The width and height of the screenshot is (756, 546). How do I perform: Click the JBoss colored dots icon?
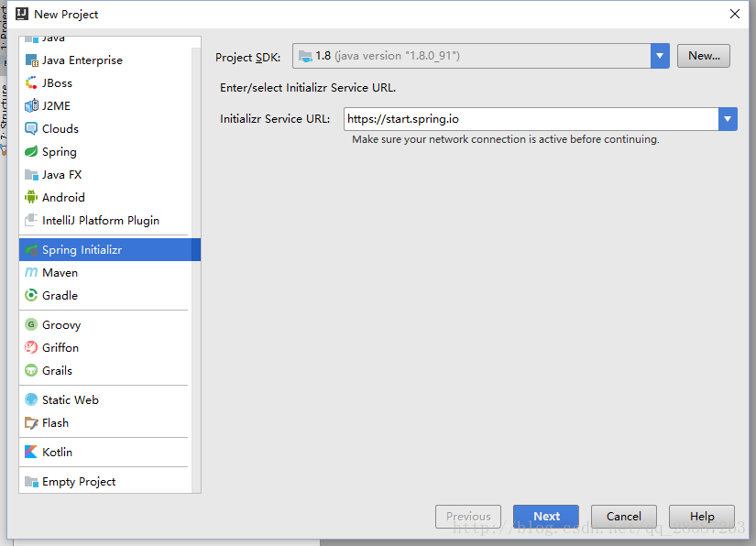pos(31,82)
